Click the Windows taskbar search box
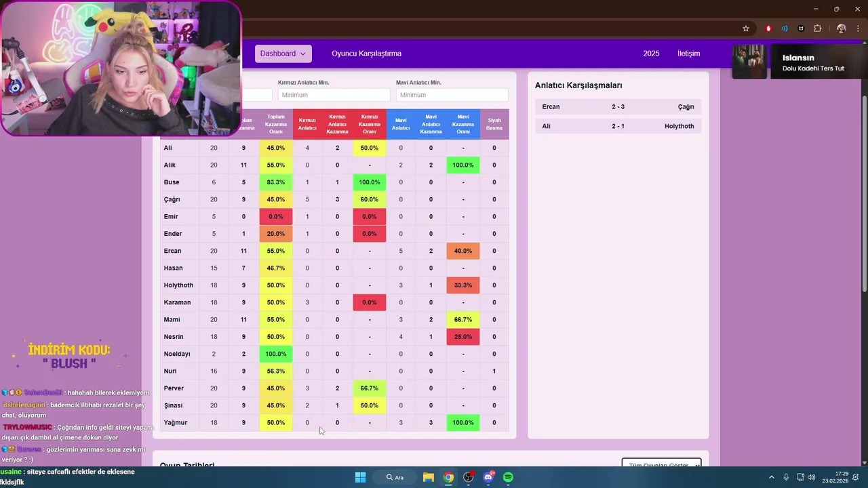 [x=395, y=477]
